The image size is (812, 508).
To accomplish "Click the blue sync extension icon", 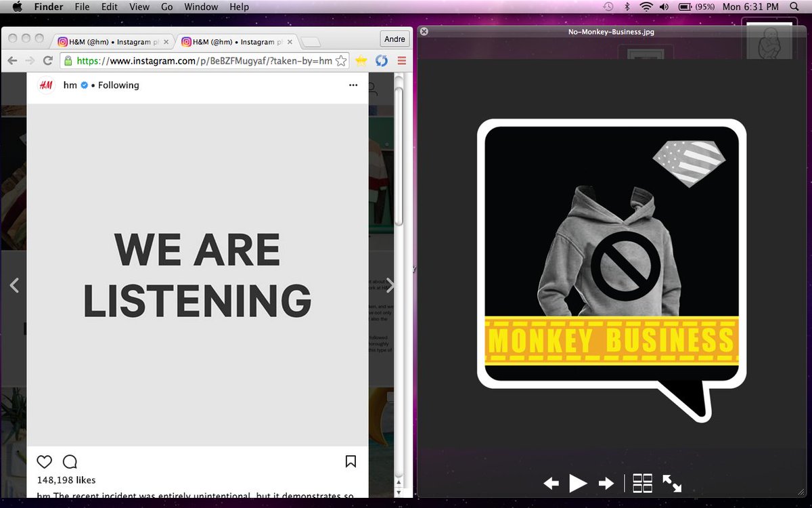I will [x=382, y=61].
